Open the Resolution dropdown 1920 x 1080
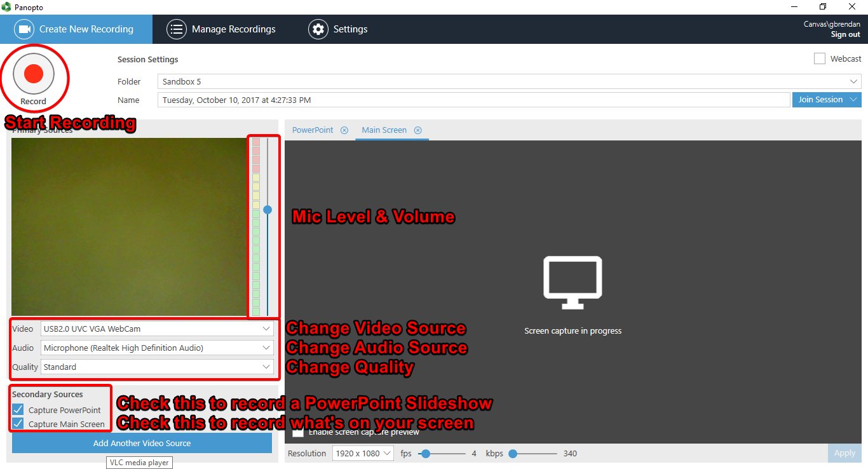This screenshot has width=868, height=469. (363, 453)
